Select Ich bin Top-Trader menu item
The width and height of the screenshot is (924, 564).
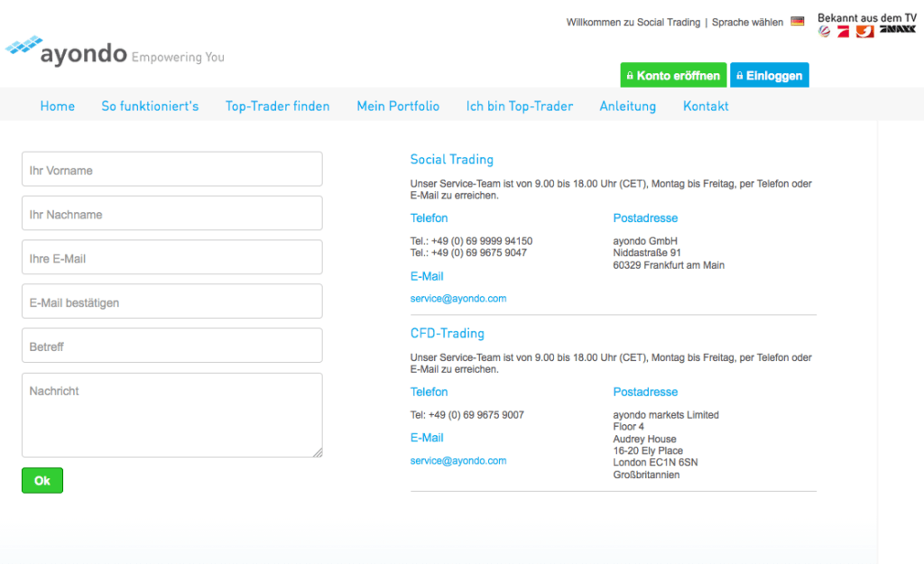coord(519,106)
